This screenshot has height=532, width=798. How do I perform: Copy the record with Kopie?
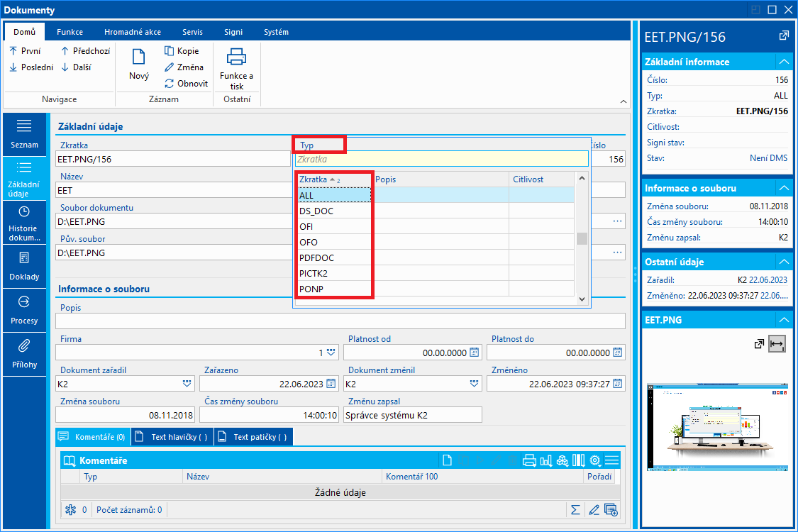[x=182, y=51]
